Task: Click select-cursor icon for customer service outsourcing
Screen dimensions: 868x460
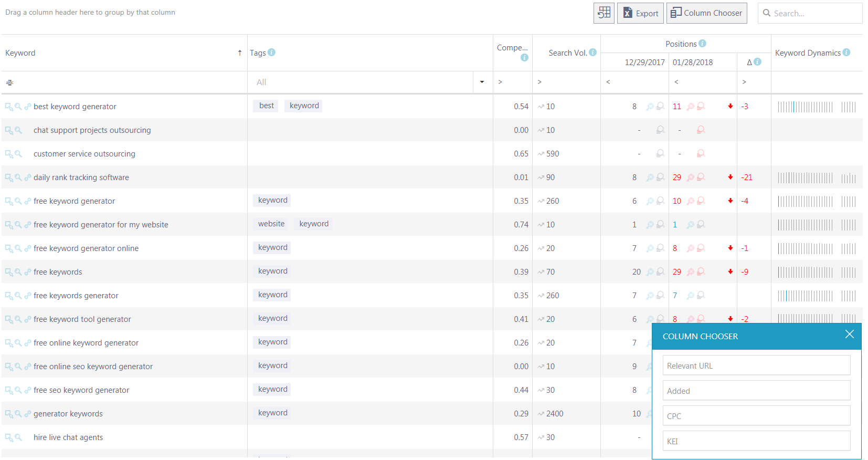Action: pyautogui.click(x=9, y=154)
